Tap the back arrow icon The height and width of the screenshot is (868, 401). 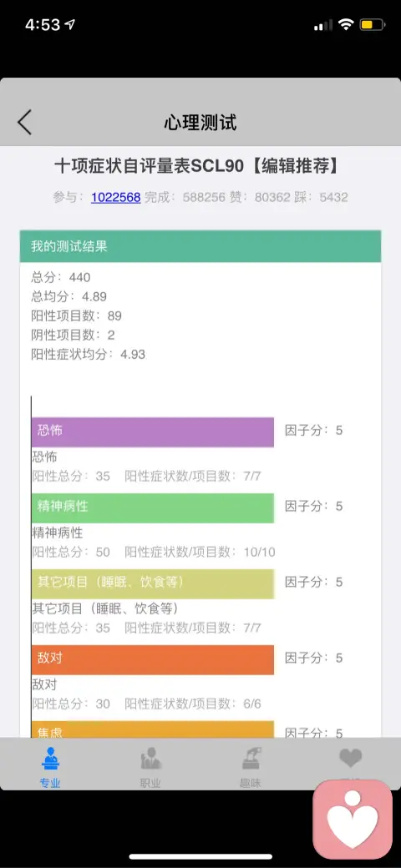tap(24, 122)
